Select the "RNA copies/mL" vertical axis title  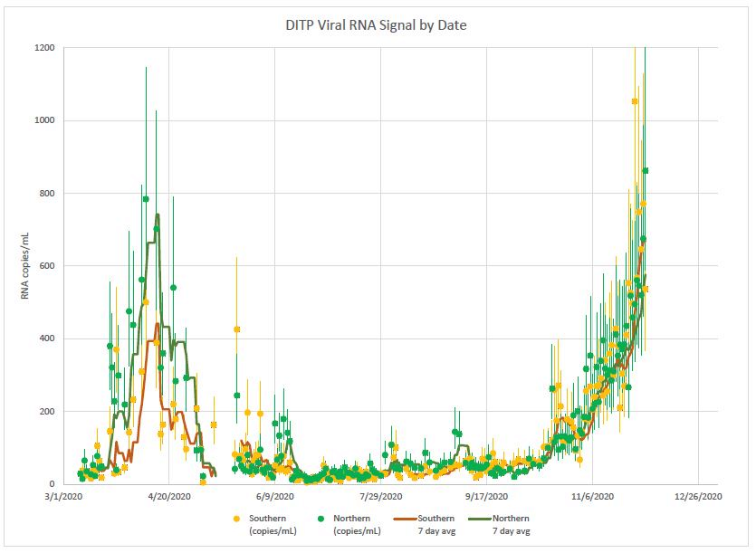coord(25,266)
